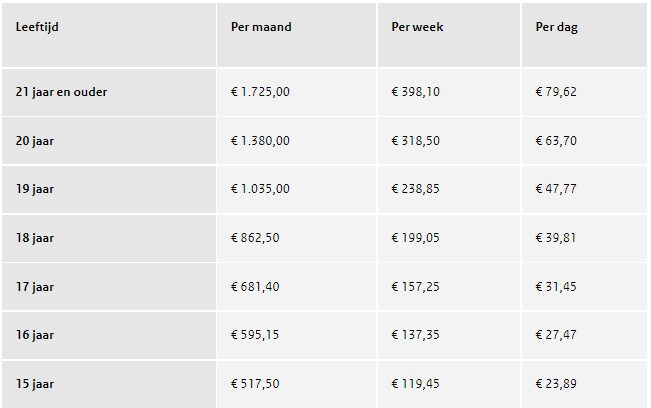Click the Per week column header

click(417, 27)
